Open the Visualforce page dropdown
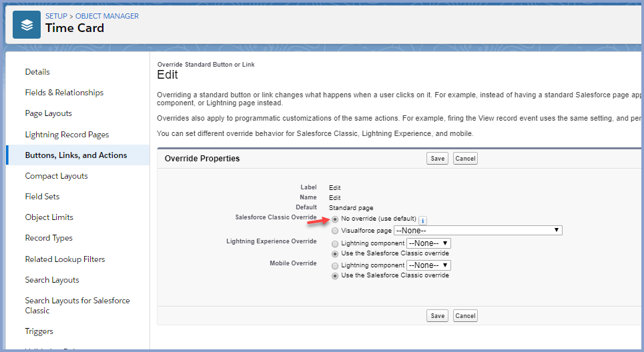 pos(478,231)
